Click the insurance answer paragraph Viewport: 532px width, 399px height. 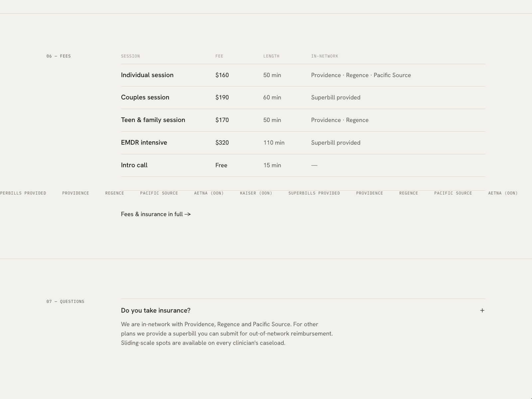(x=227, y=333)
